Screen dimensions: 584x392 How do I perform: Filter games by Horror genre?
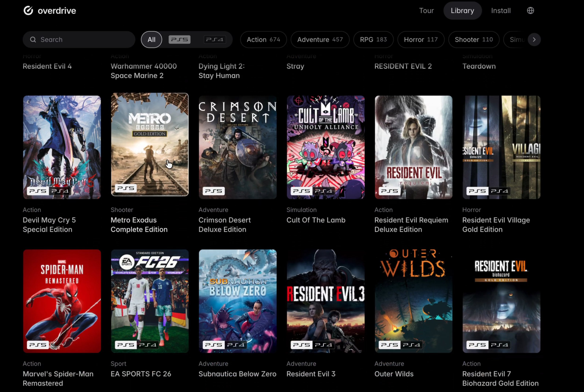[421, 39]
